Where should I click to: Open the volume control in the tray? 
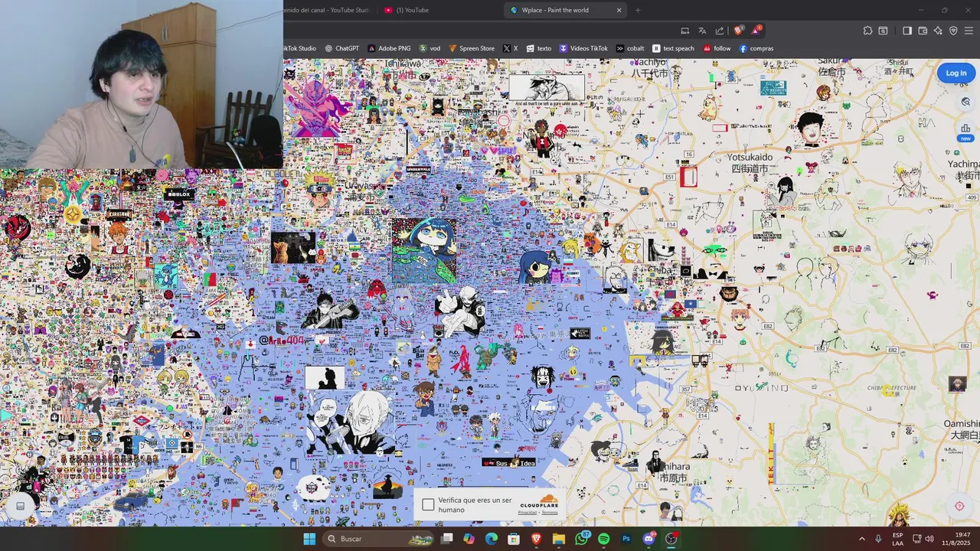(x=929, y=539)
